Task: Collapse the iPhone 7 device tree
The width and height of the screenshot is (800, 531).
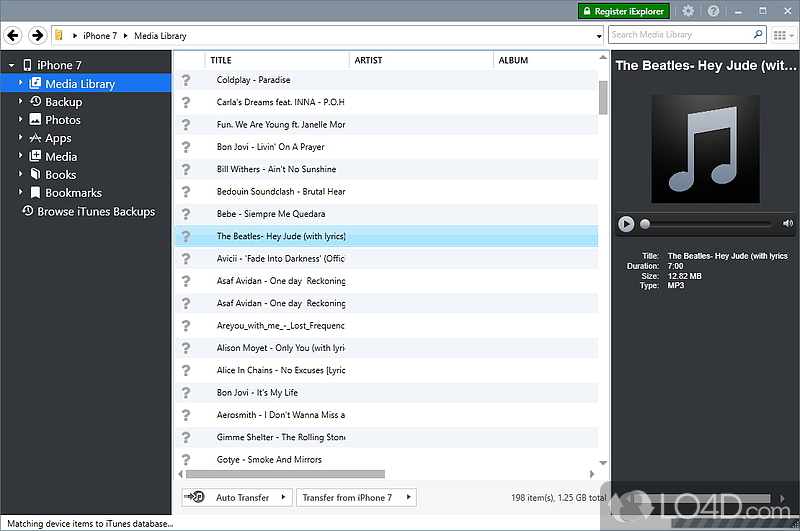Action: click(10, 65)
